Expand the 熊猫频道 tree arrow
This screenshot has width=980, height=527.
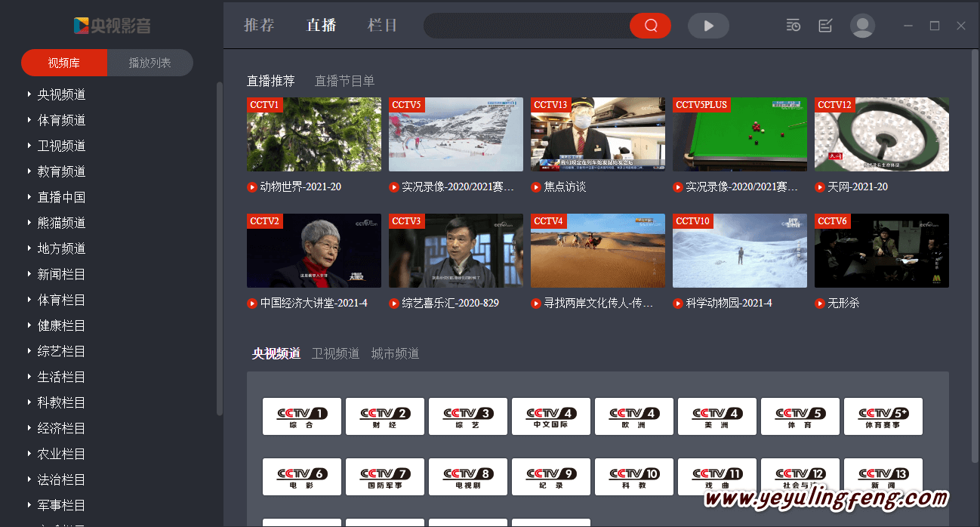(29, 223)
